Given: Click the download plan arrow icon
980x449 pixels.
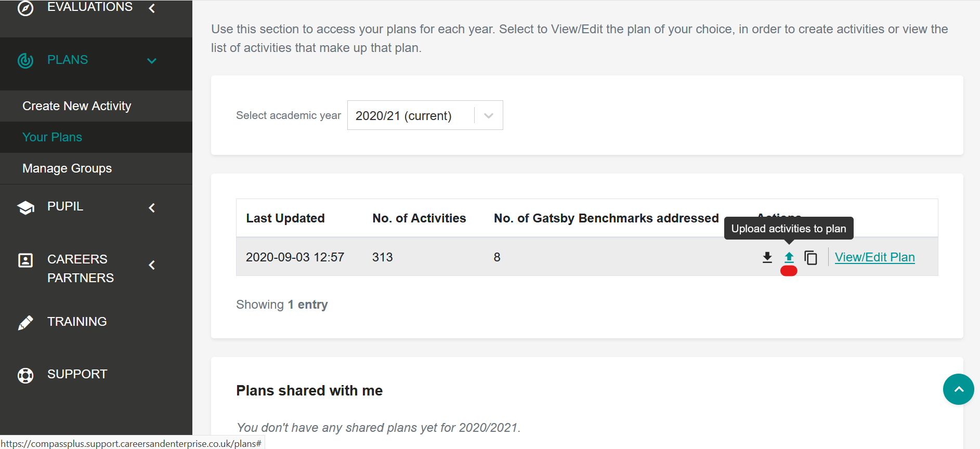Looking at the screenshot, I should point(767,257).
